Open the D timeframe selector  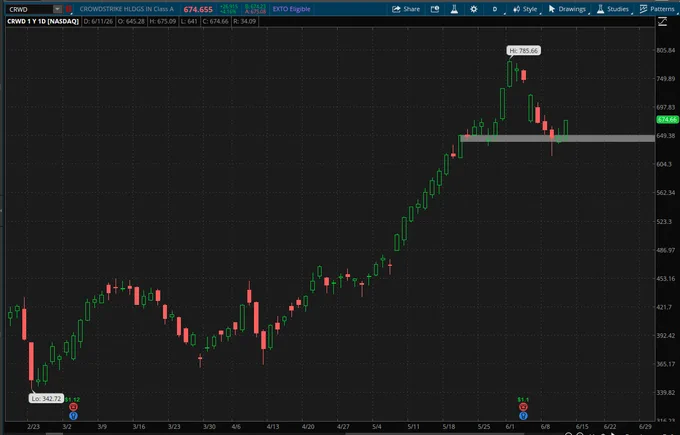coord(495,9)
